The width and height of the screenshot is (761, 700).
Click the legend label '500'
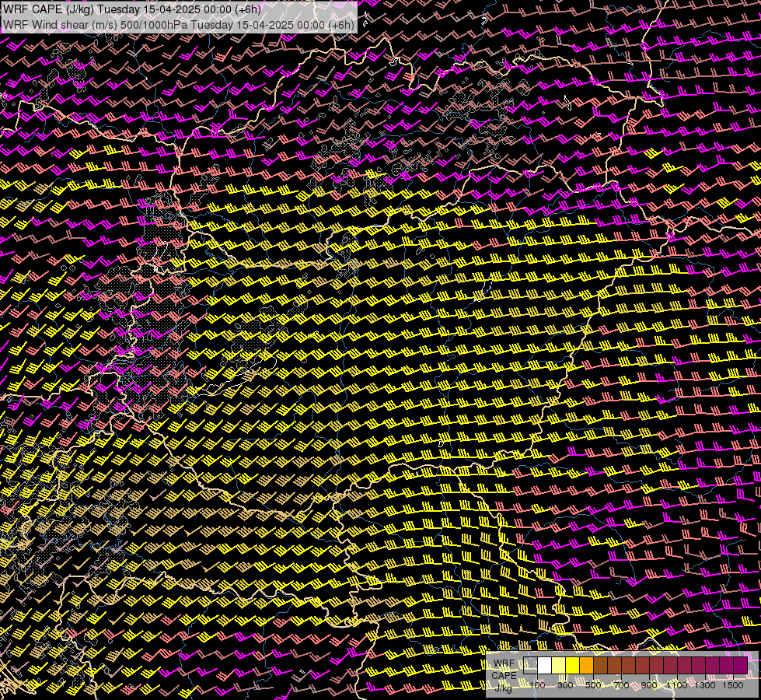click(593, 685)
